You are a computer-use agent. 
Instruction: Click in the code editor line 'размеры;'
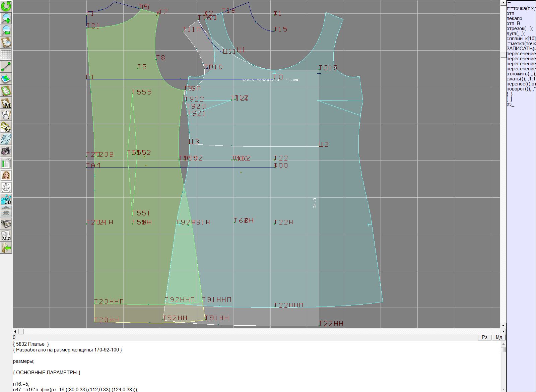point(24,361)
